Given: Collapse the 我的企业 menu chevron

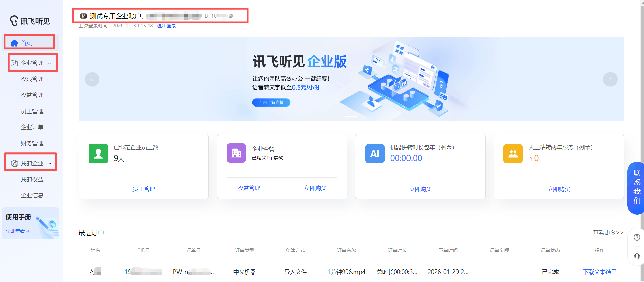Looking at the screenshot, I should click(x=50, y=164).
